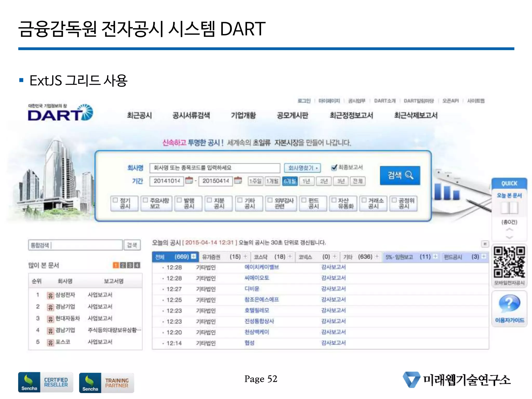The width and height of the screenshot is (532, 399).
Task: Click the 유 market icon beside 현대자동차
Action: tap(50, 319)
